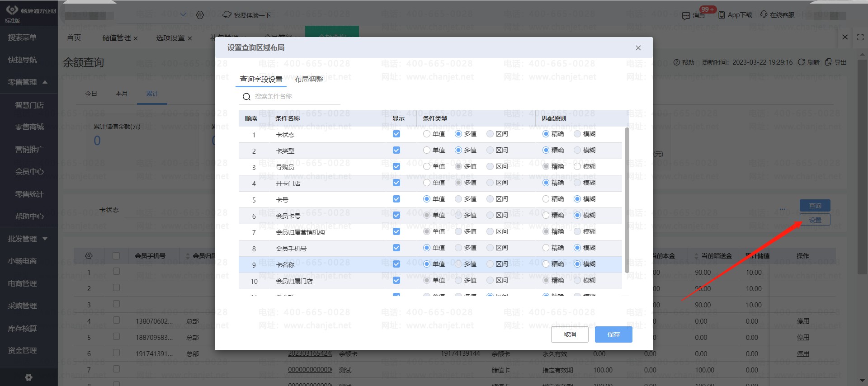Open the account dropdown arrow in header
The width and height of the screenshot is (868, 386).
pos(183,15)
